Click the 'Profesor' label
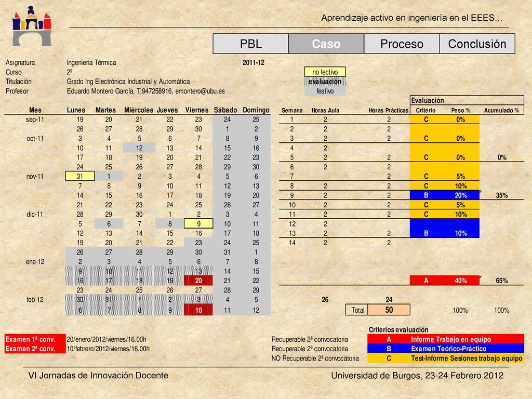The height and width of the screenshot is (399, 532). coord(17,91)
